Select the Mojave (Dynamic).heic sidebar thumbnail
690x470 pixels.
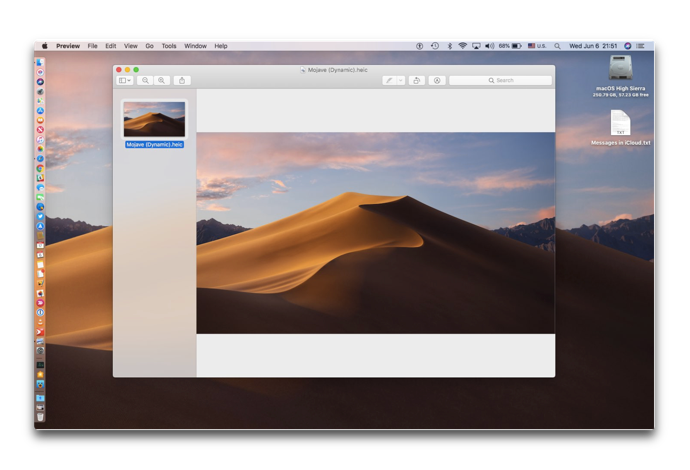click(x=154, y=119)
